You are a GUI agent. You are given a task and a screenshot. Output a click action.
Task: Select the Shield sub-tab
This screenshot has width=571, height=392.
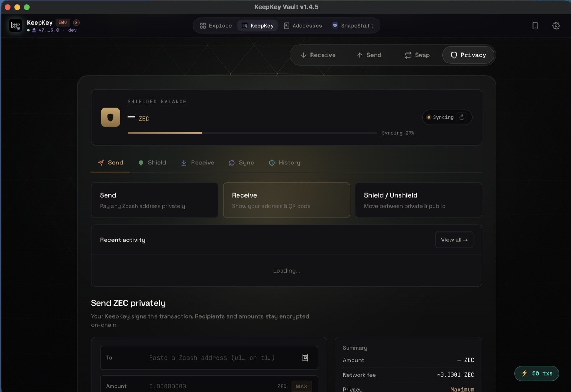(152, 163)
